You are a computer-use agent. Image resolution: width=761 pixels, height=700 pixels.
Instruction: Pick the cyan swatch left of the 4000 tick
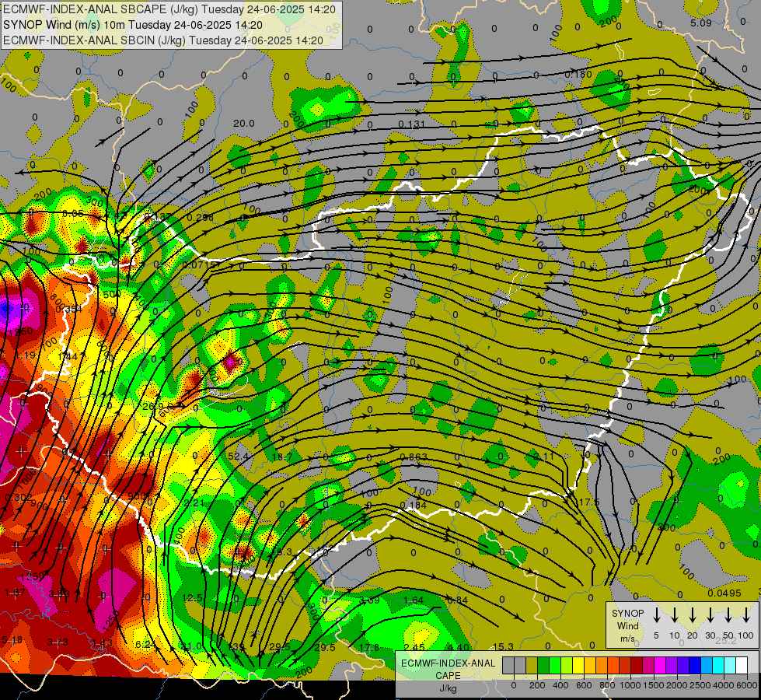coord(717,666)
